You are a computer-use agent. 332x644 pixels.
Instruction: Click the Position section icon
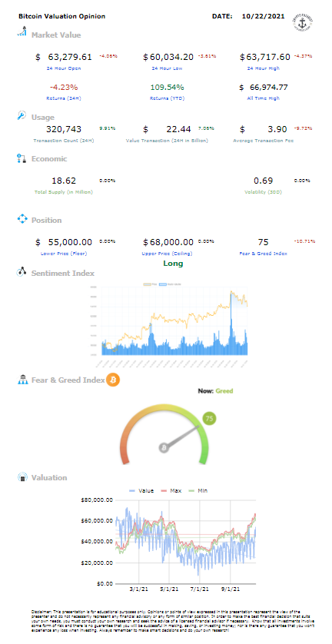point(22,219)
